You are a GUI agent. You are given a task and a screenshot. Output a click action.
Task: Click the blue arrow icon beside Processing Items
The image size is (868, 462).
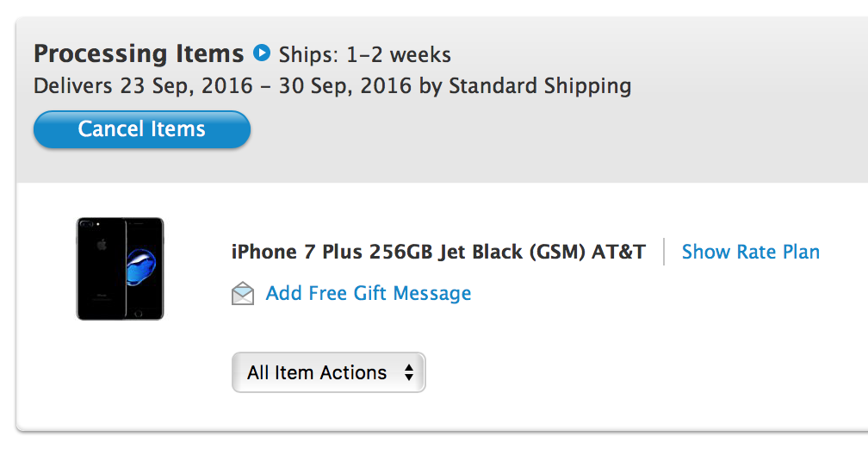click(261, 53)
